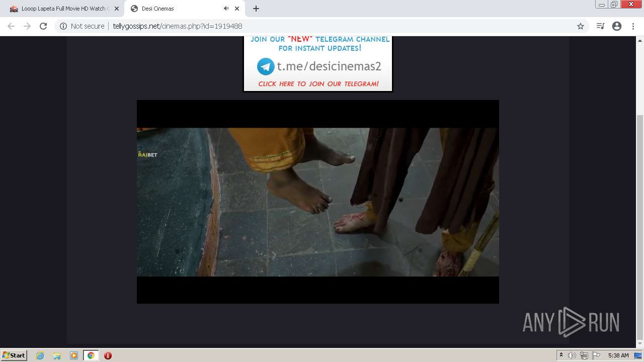Open Chrome profile account icon

coord(617,26)
